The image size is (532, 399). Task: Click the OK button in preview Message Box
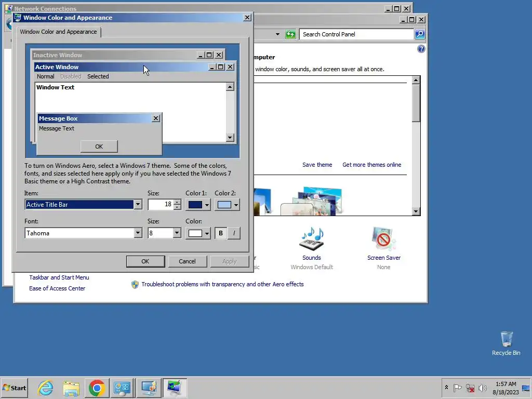pyautogui.click(x=99, y=147)
